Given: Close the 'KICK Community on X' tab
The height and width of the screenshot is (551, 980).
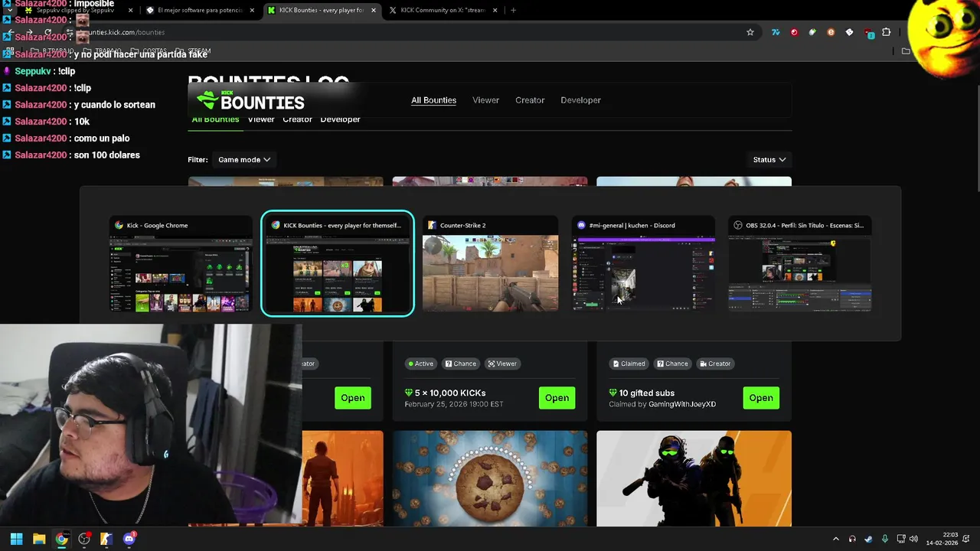Looking at the screenshot, I should point(495,10).
